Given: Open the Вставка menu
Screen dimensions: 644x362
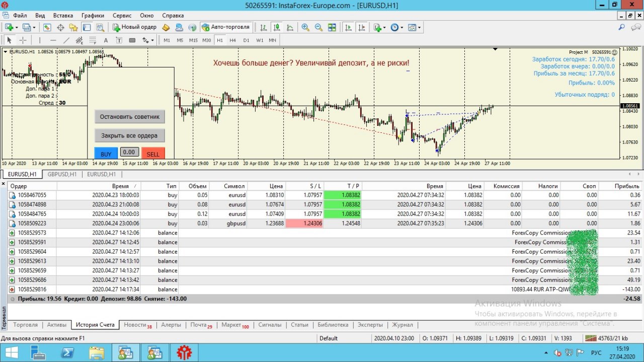Looking at the screenshot, I should tap(63, 16).
